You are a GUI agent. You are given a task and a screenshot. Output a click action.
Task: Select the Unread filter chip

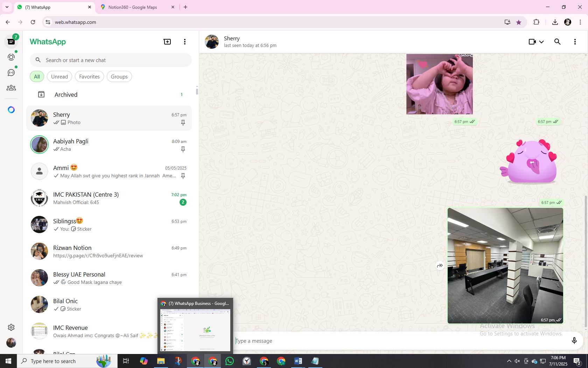[x=59, y=77]
